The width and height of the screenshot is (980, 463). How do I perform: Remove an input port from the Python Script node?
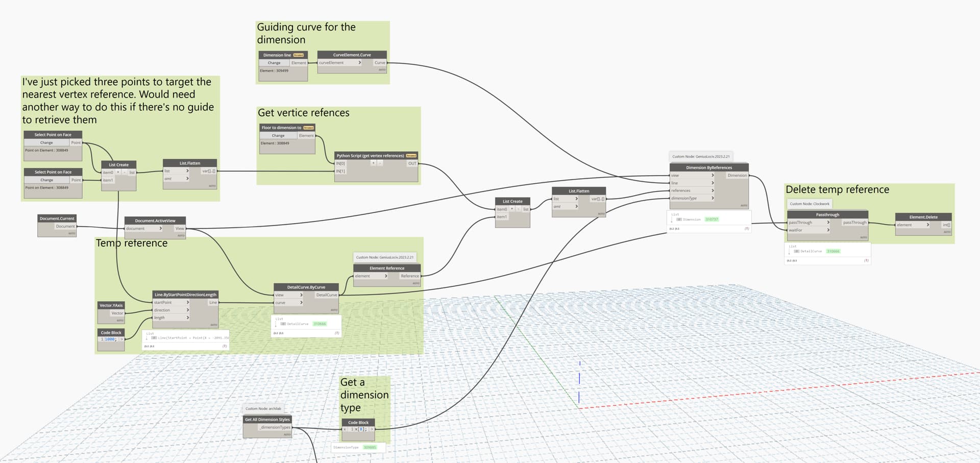tap(380, 163)
